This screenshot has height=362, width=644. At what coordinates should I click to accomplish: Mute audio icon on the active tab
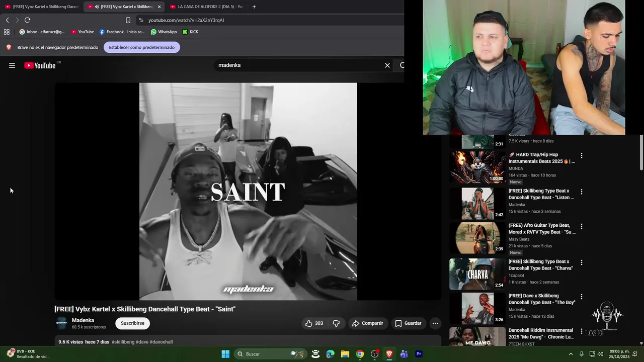[x=97, y=7]
